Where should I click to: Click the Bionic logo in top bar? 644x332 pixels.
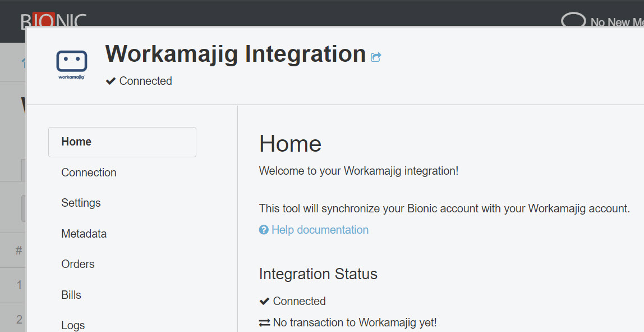pyautogui.click(x=54, y=21)
